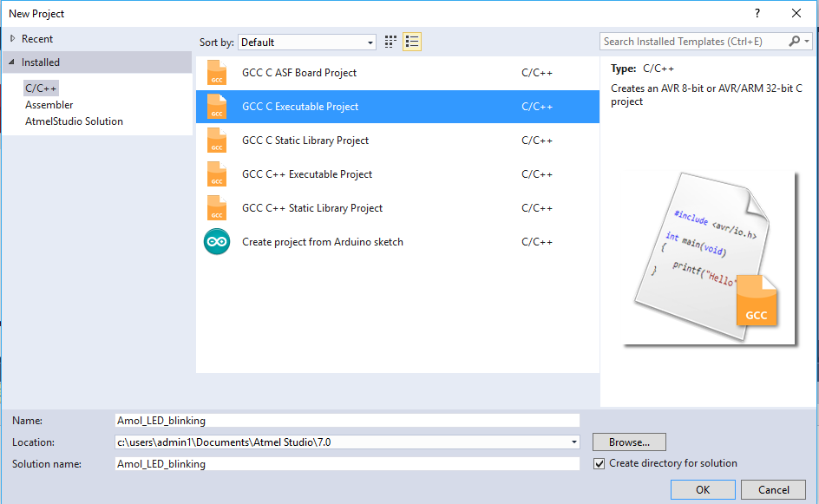819x504 pixels.
Task: Select GCC C++ Static Library Project template
Action: pyautogui.click(x=397, y=208)
